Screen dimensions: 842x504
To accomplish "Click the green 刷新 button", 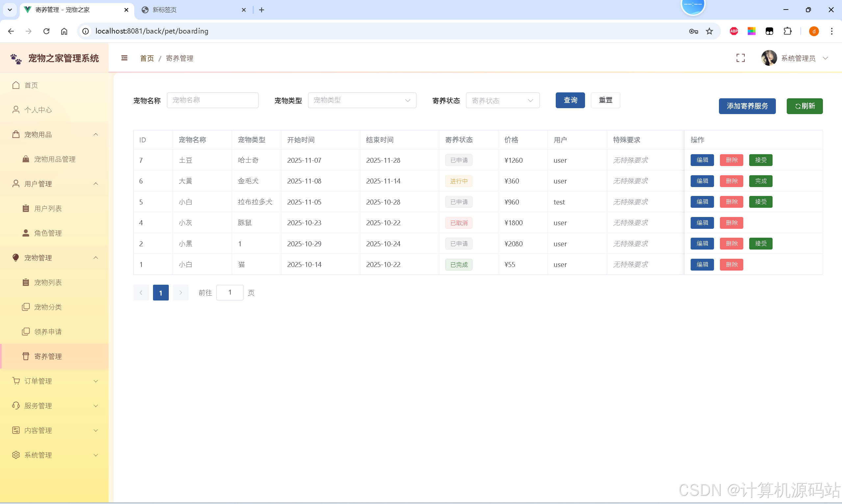I will (804, 106).
